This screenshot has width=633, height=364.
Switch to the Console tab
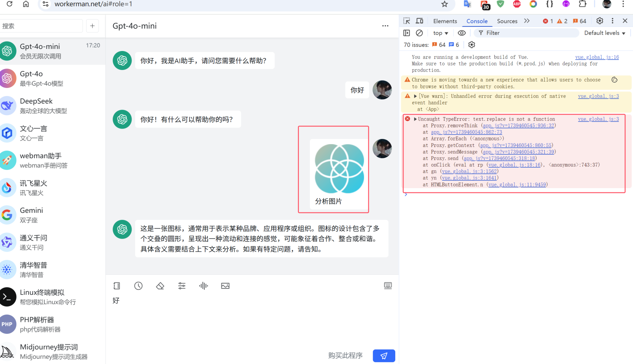coord(477,21)
